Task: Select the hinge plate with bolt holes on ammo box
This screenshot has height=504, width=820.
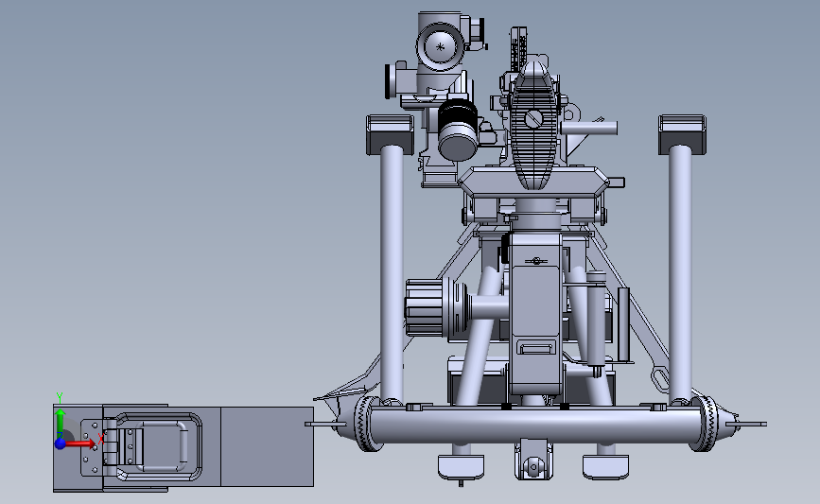Action: point(92,447)
